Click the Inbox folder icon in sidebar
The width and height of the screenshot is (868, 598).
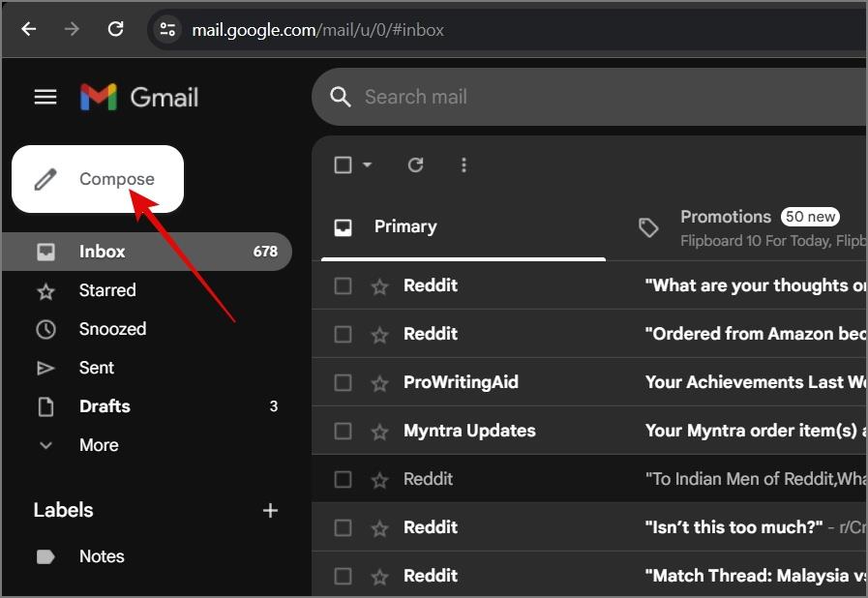pyautogui.click(x=45, y=252)
